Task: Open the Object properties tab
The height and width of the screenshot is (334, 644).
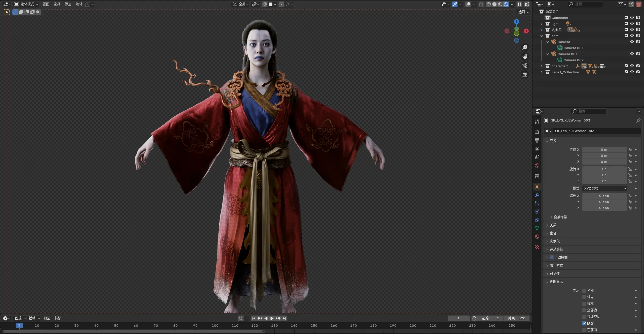Action: [x=537, y=187]
